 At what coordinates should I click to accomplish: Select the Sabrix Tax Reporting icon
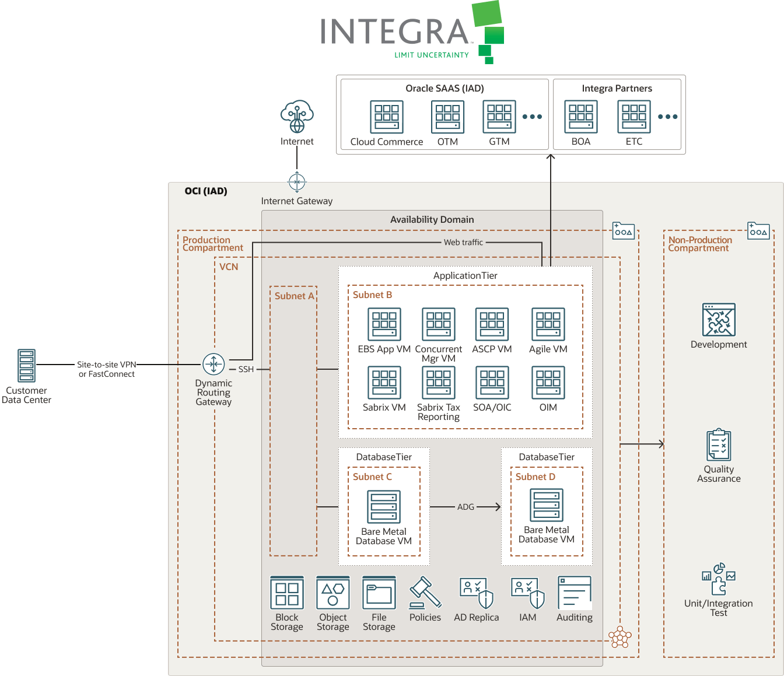coord(439,383)
